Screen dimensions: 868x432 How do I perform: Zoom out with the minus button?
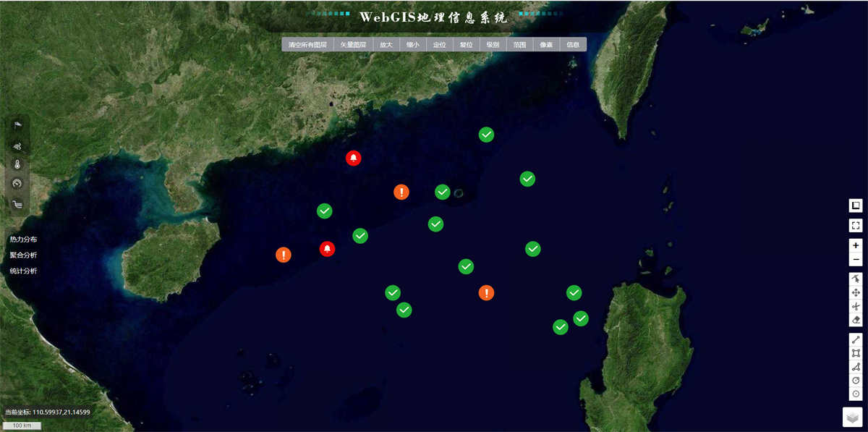click(x=856, y=259)
